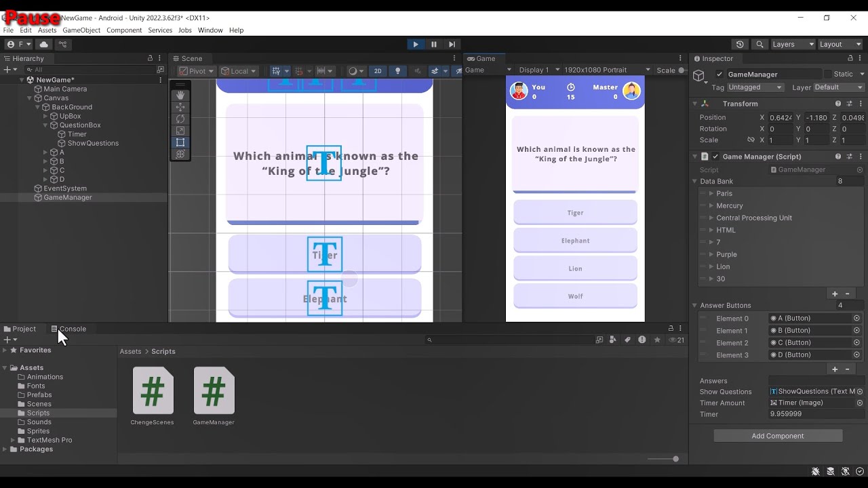This screenshot has height=488, width=868.
Task: Toggle the GameManager active checkbox
Action: [719, 75]
